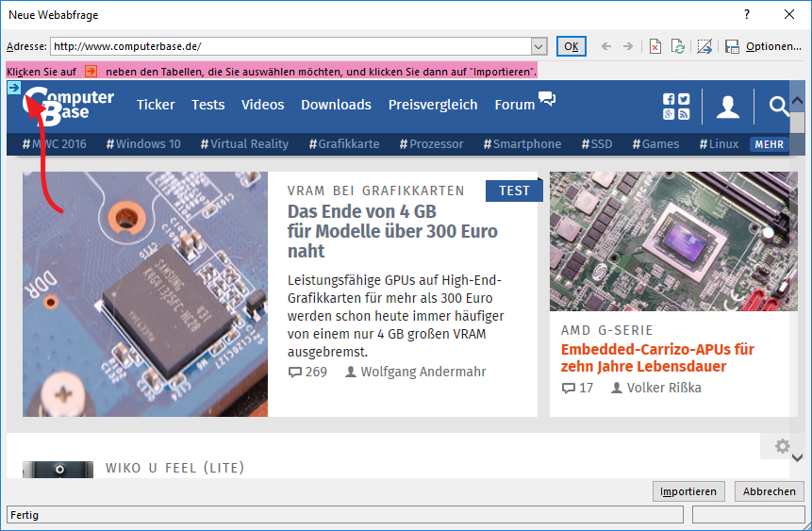The image size is (812, 531).
Task: Click the Abbrechen button
Action: pyautogui.click(x=769, y=491)
